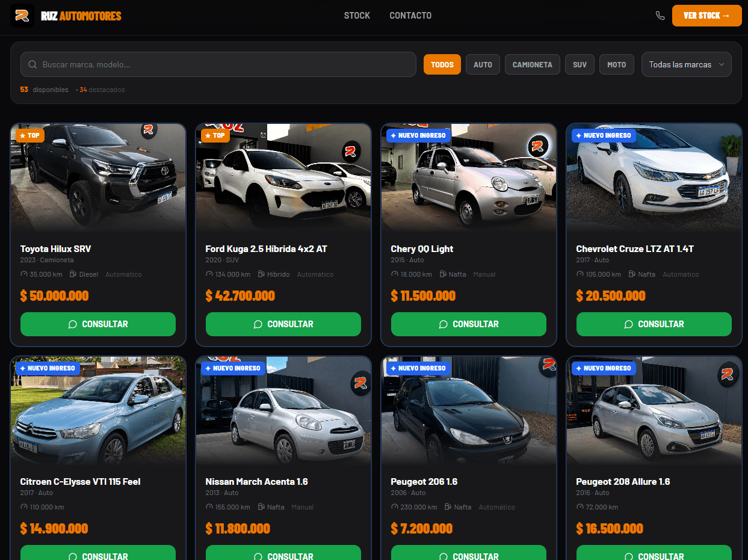This screenshot has height=560, width=748.
Task: Click the R logo badge on Peugeot 208 photo
Action: pos(728,374)
